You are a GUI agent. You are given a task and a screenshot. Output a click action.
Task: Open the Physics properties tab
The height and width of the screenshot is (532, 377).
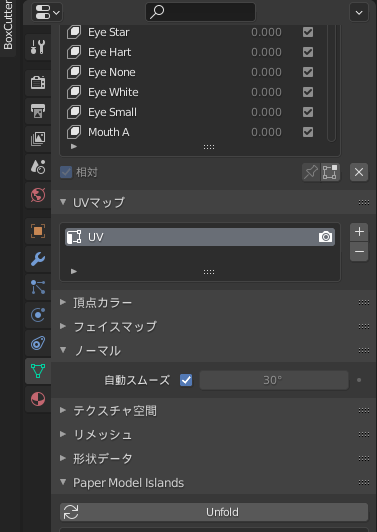pos(38,315)
